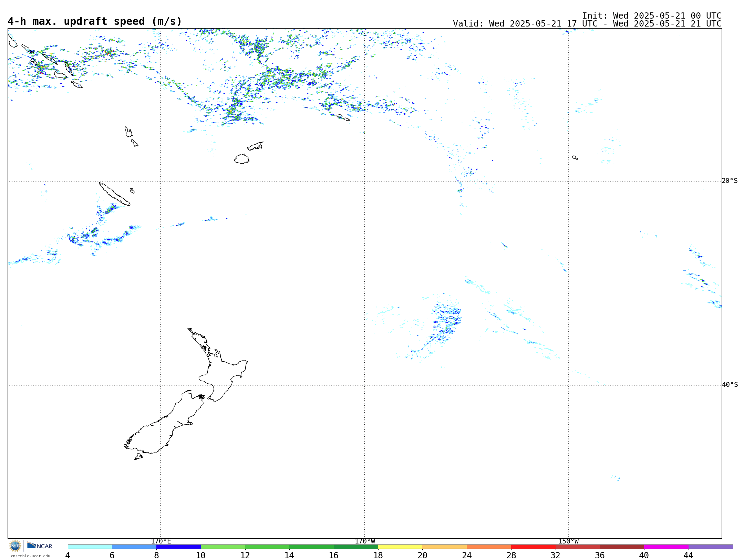
Task: Click the colorbar tick label 40
Action: (644, 555)
